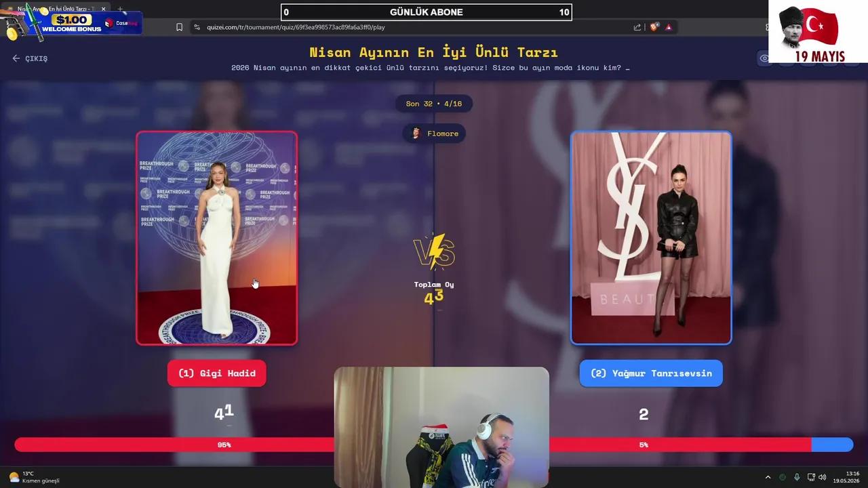Open Flomore user profile chip
The width and height of the screenshot is (868, 488).
coord(434,134)
